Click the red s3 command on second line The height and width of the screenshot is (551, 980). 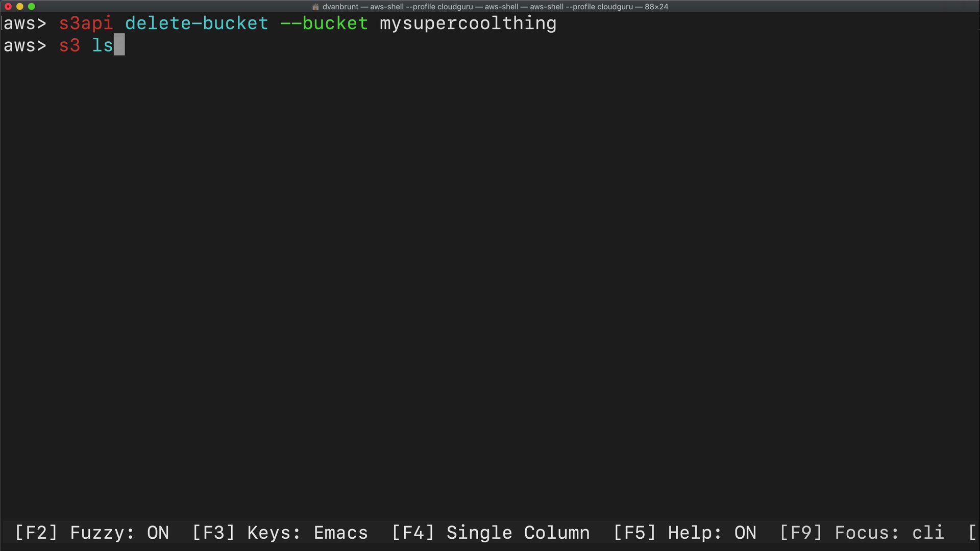(x=69, y=45)
